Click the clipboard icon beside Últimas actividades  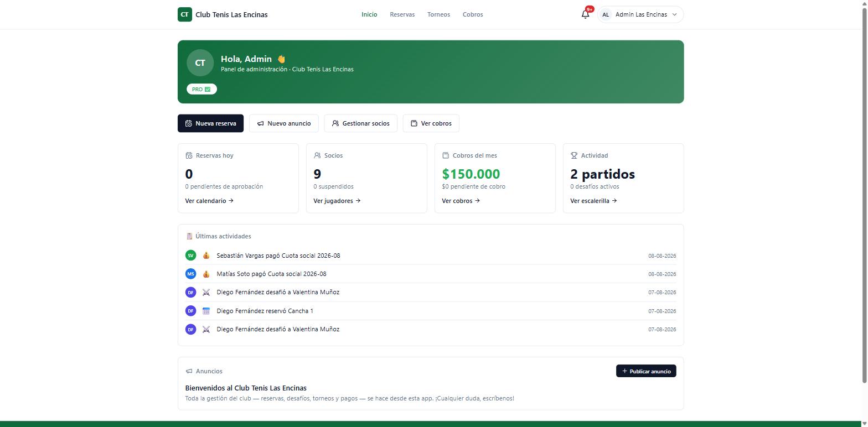(x=189, y=236)
